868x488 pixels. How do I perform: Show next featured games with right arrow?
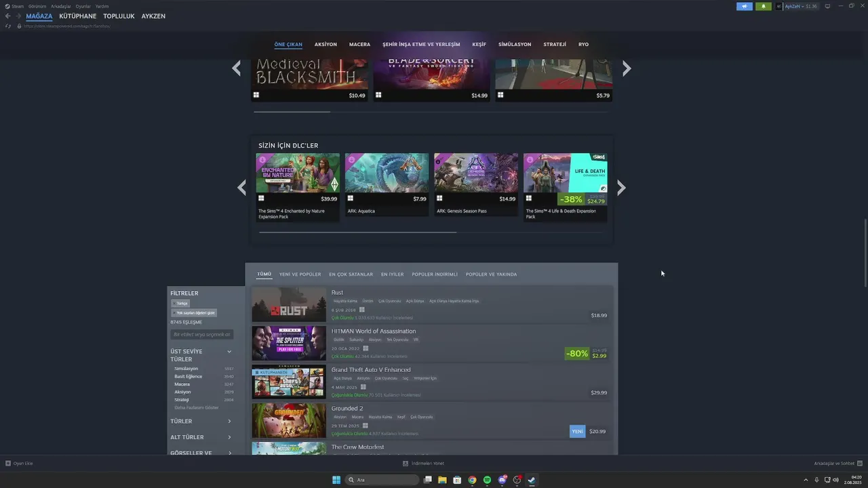627,68
